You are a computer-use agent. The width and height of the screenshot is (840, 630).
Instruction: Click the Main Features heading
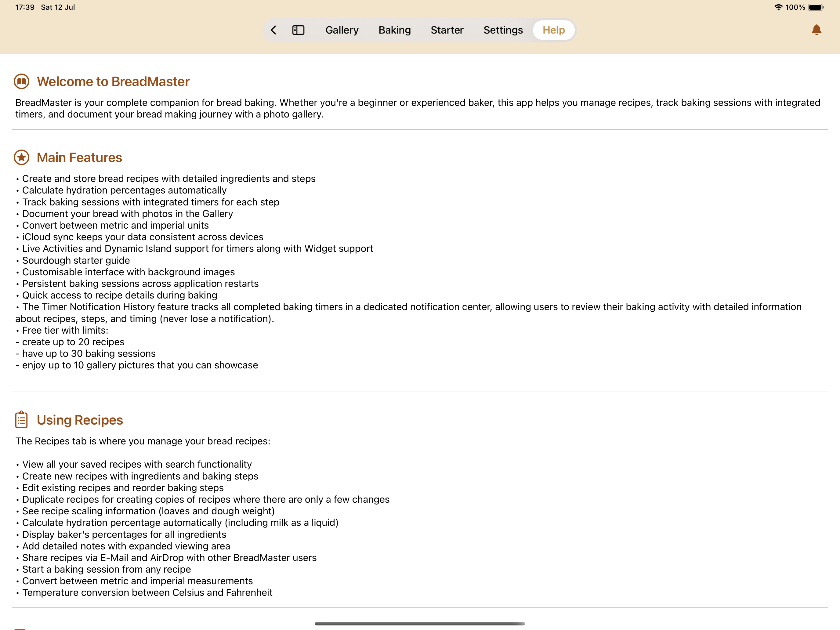coord(79,157)
